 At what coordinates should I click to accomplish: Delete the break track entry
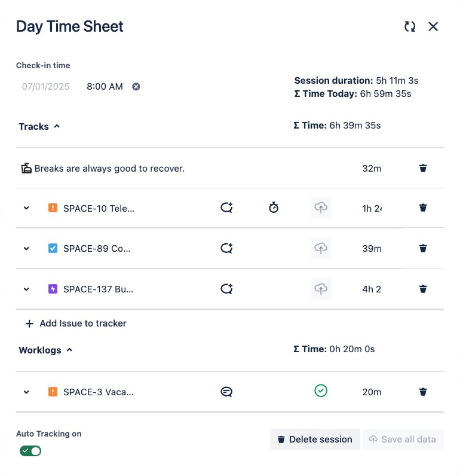coord(423,168)
